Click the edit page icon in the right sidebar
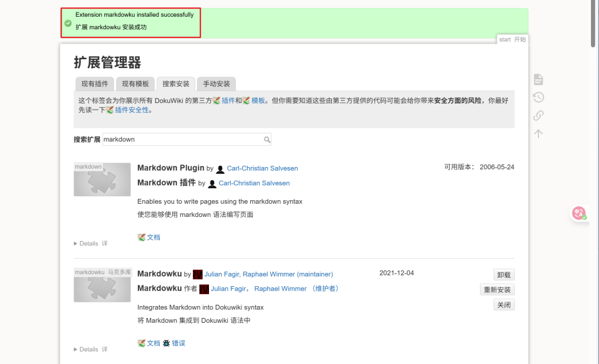The image size is (599, 364). coord(538,79)
